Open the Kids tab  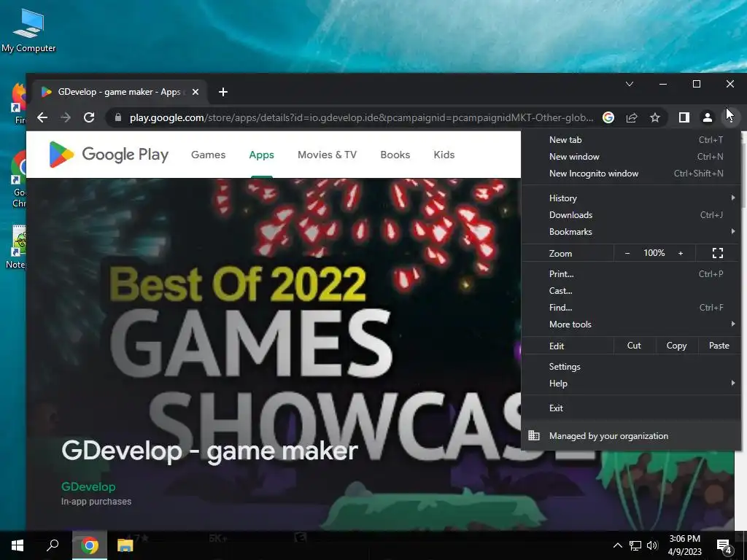point(444,155)
